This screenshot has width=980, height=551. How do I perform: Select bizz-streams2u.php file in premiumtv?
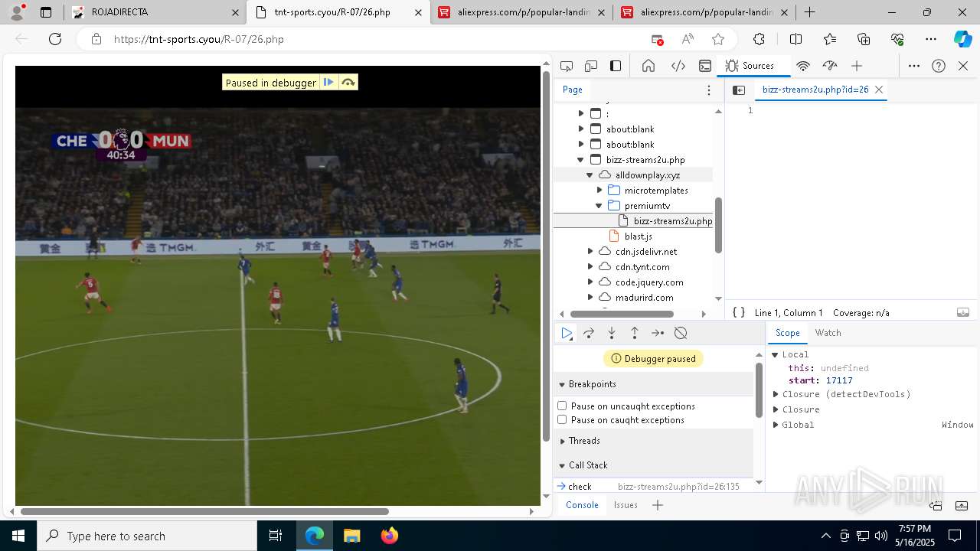click(x=672, y=221)
